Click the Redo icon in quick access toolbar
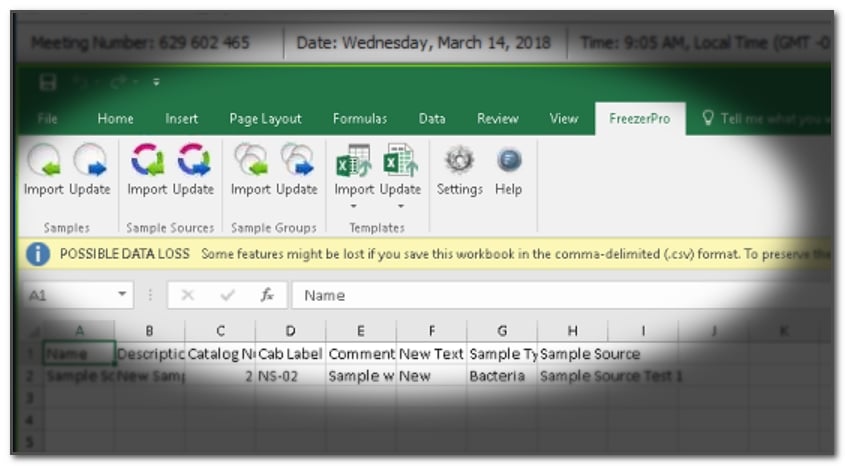This screenshot has width=845, height=466. pyautogui.click(x=119, y=82)
